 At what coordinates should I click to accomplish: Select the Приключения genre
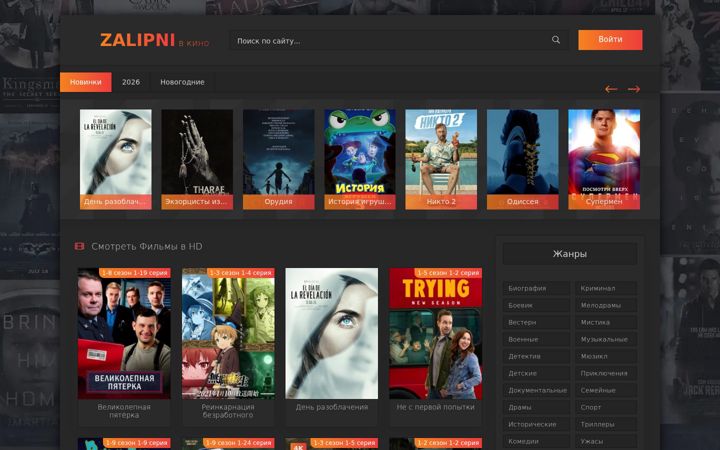(x=606, y=373)
